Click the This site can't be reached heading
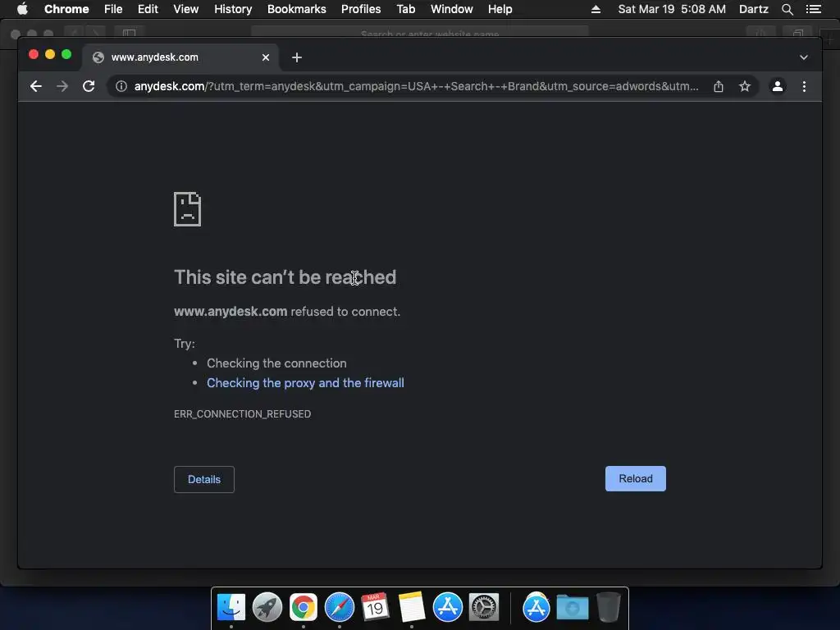 pyautogui.click(x=285, y=277)
